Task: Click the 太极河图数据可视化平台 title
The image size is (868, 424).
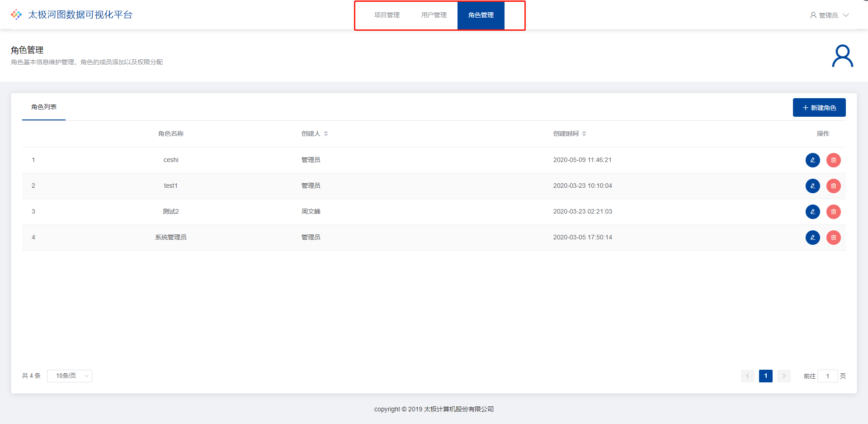Action: pos(80,14)
